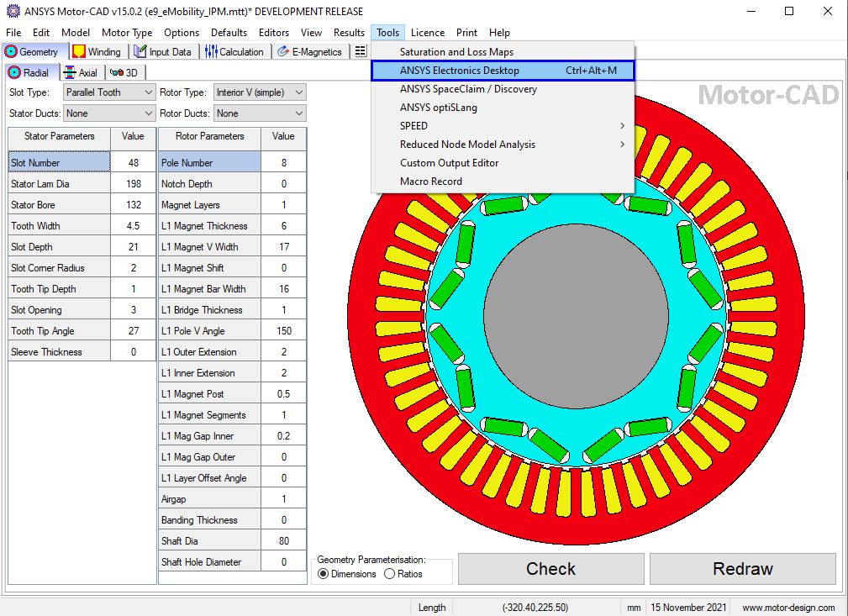The image size is (848, 616).
Task: Select the Stator Lam Dia row label
Action: pos(60,184)
